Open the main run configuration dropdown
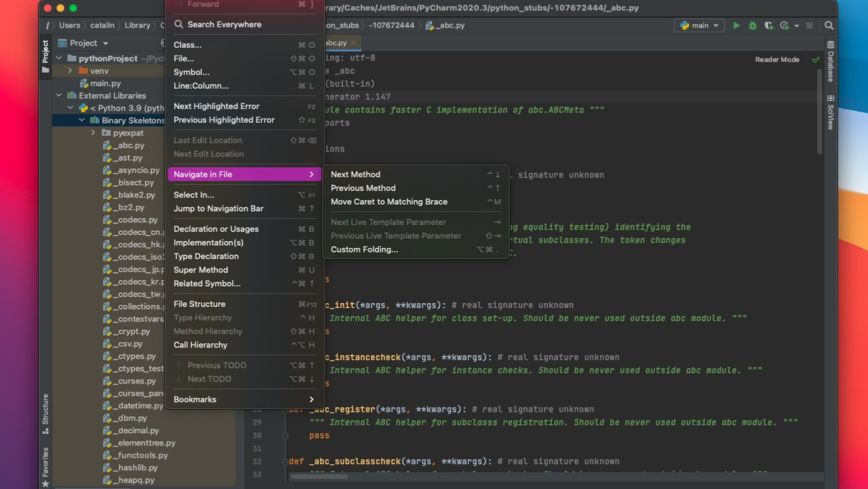Screen dimensions: 868x489 click(699, 25)
